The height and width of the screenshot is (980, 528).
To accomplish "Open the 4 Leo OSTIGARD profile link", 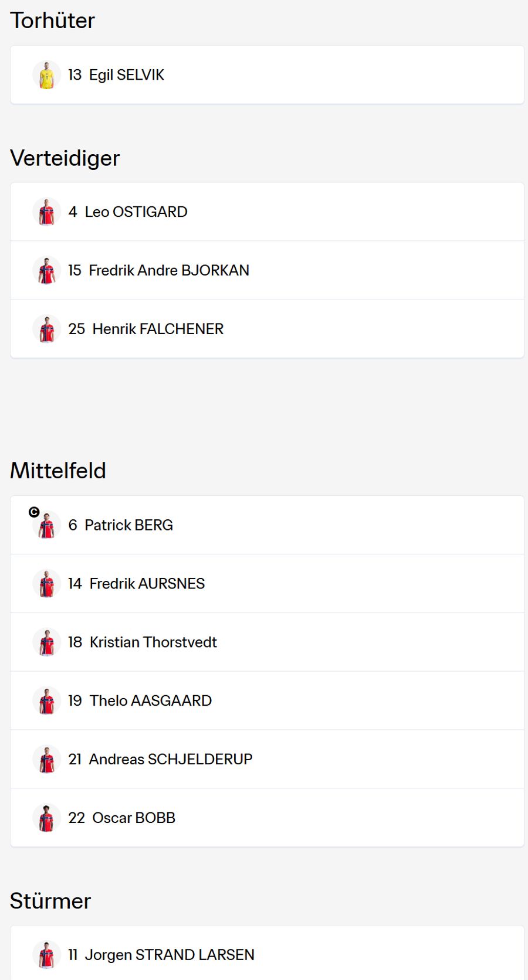I will [128, 212].
